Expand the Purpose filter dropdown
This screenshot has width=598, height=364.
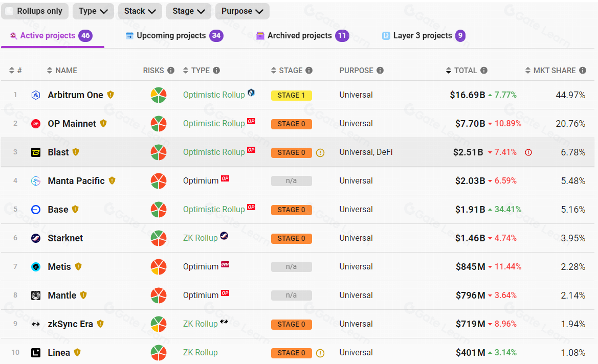242,11
